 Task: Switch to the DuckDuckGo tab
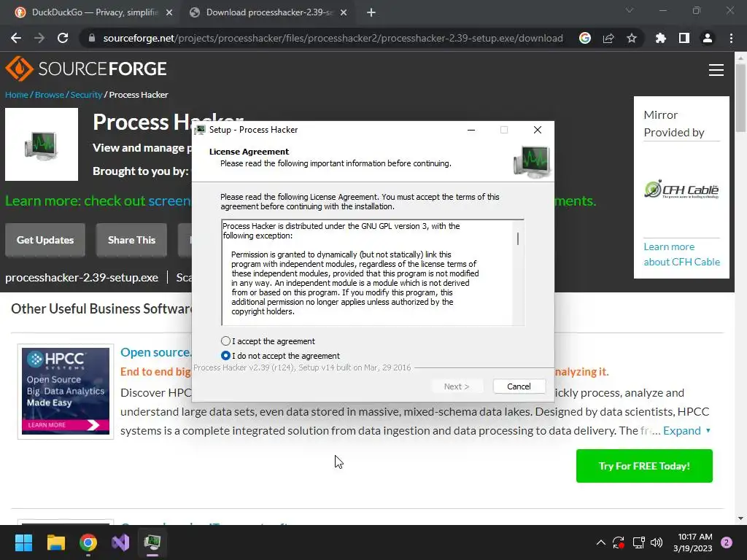[94, 12]
